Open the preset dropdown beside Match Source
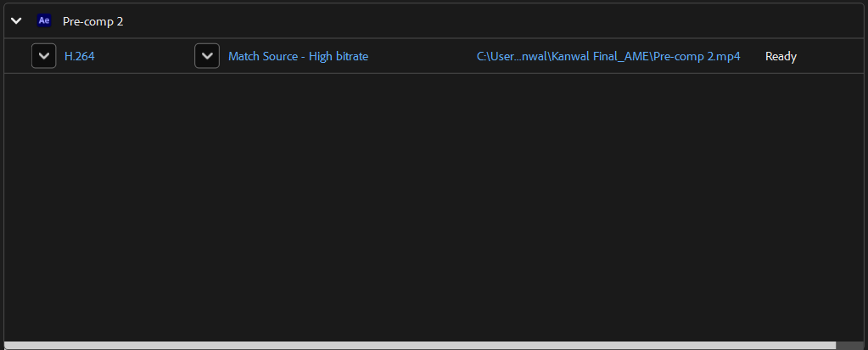868x350 pixels. pos(207,57)
